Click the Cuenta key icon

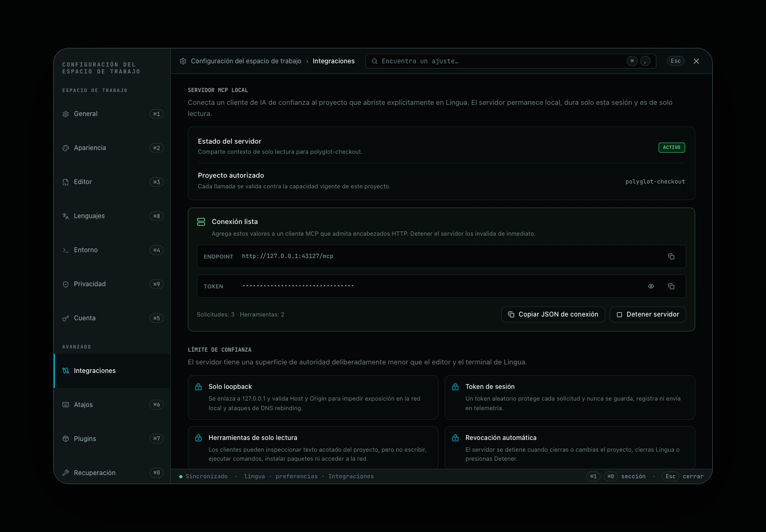(65, 318)
